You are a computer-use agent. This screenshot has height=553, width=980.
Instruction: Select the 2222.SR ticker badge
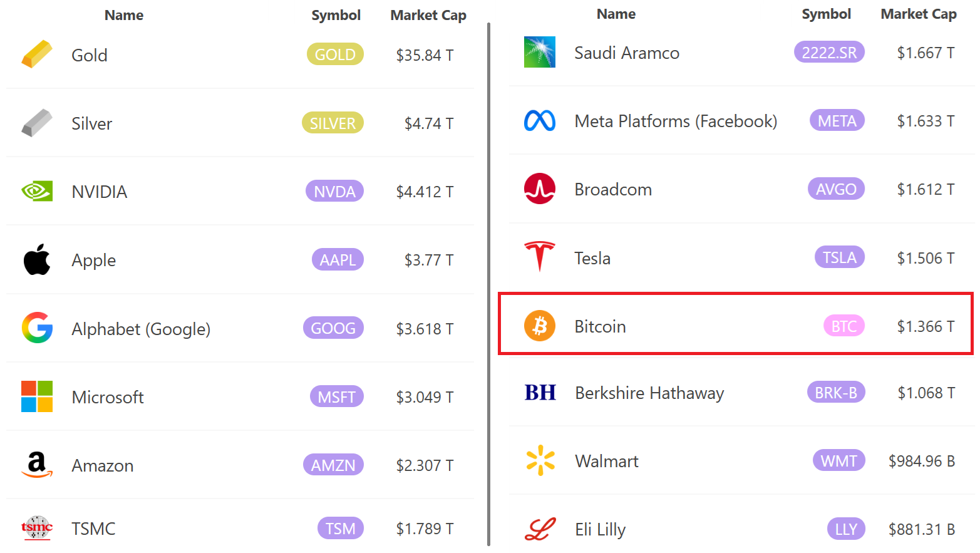point(828,52)
